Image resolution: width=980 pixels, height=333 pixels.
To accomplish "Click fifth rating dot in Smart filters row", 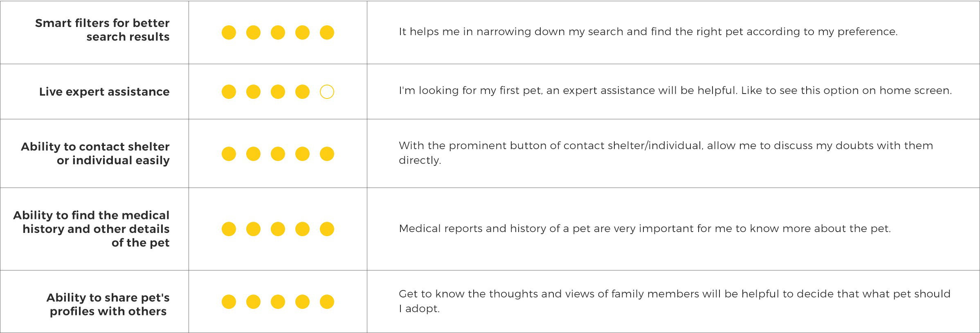I will 327,32.
